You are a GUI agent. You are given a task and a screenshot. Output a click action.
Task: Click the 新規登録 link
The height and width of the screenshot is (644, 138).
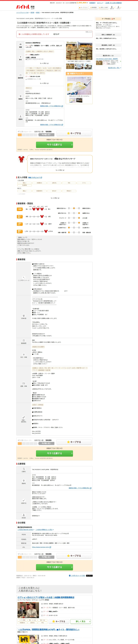92,3
